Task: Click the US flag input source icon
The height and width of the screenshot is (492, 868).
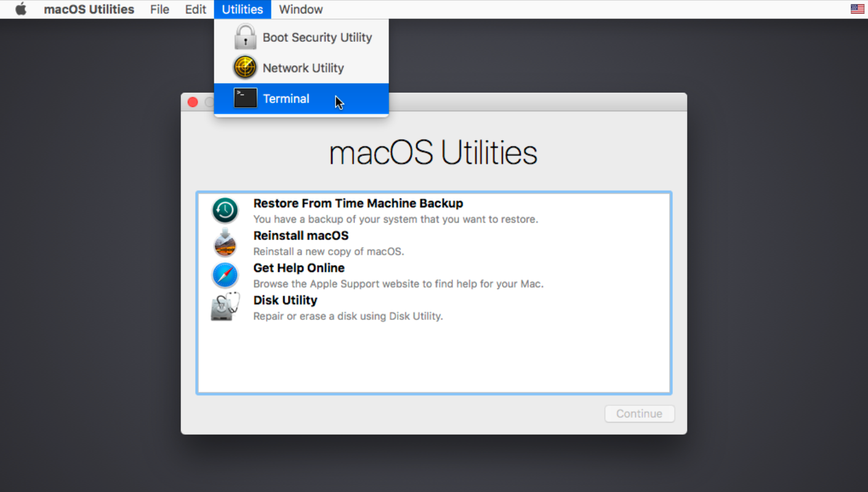Action: click(x=857, y=9)
